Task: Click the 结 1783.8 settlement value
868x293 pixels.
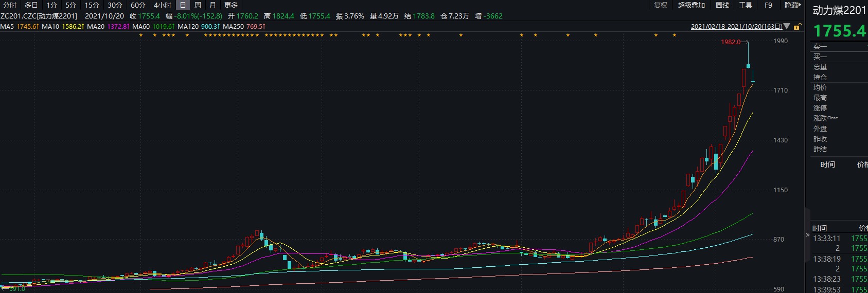Action: [419, 16]
